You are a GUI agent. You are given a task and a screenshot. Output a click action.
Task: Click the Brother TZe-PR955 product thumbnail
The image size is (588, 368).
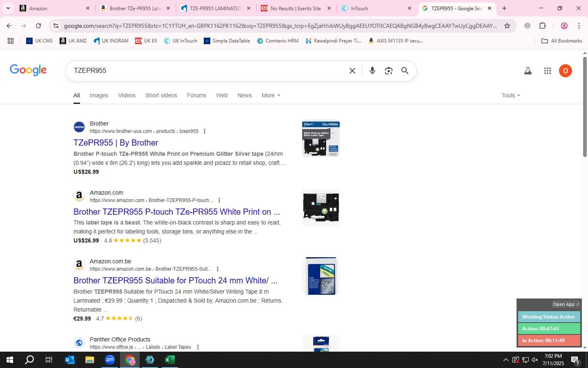[321, 138]
